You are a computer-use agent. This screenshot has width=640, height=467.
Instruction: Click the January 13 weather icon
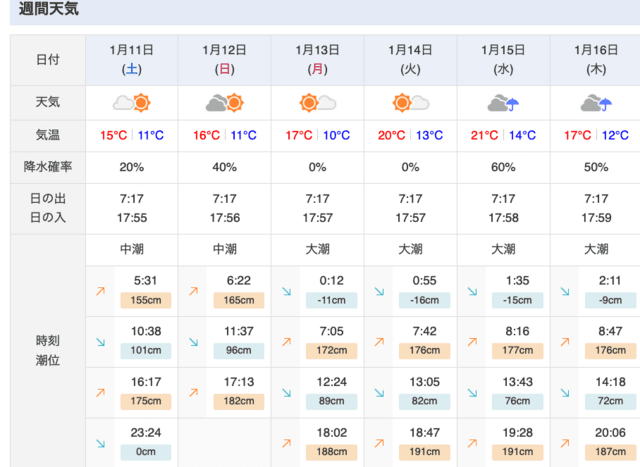click(x=317, y=102)
